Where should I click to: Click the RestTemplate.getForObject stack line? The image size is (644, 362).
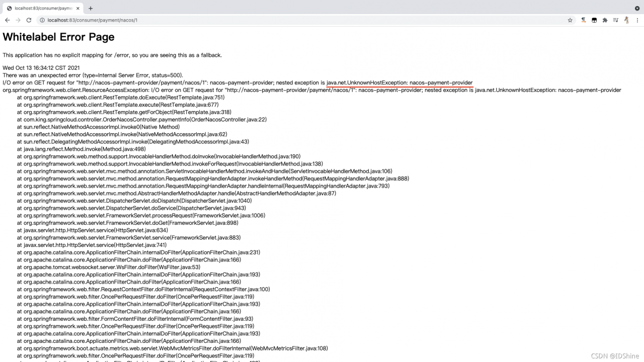click(124, 112)
